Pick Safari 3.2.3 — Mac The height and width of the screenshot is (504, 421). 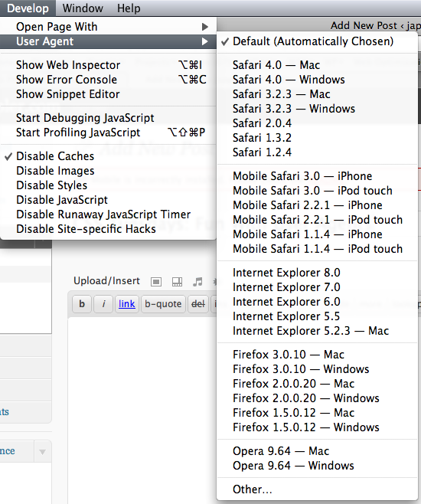(317, 94)
